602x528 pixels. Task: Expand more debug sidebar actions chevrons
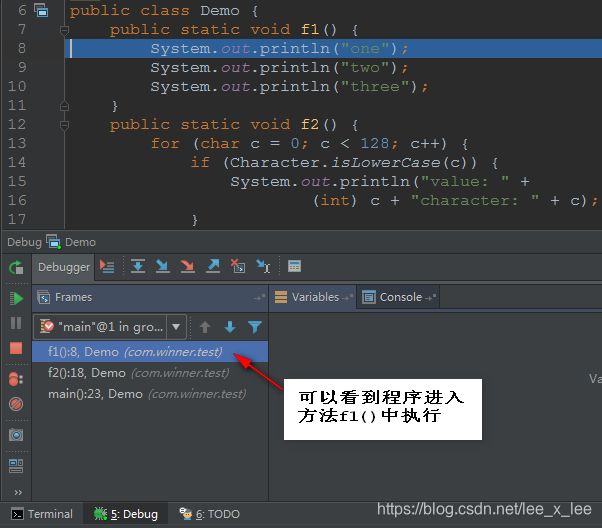coord(18,492)
